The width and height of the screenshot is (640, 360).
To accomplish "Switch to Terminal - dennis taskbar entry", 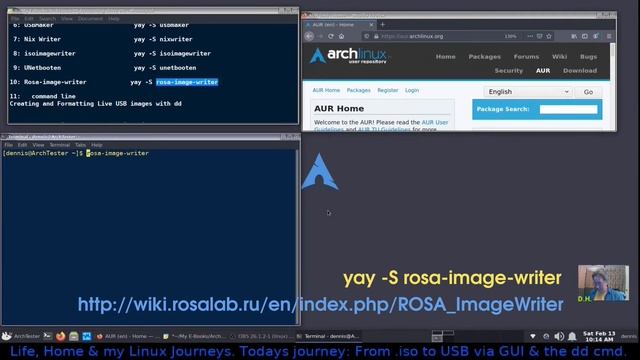I will pos(329,336).
